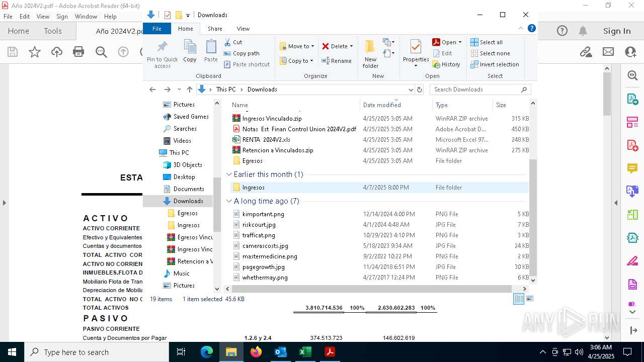
Task: Open recent locations dropdown arrow
Action: pos(179,89)
